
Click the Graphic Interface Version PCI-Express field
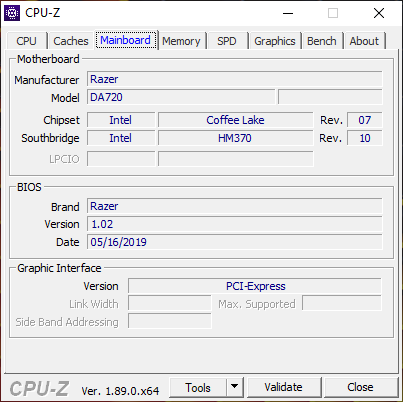[x=255, y=286]
